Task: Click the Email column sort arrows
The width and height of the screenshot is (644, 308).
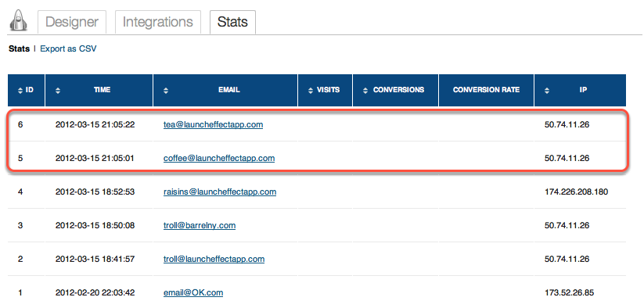Action: [x=166, y=91]
